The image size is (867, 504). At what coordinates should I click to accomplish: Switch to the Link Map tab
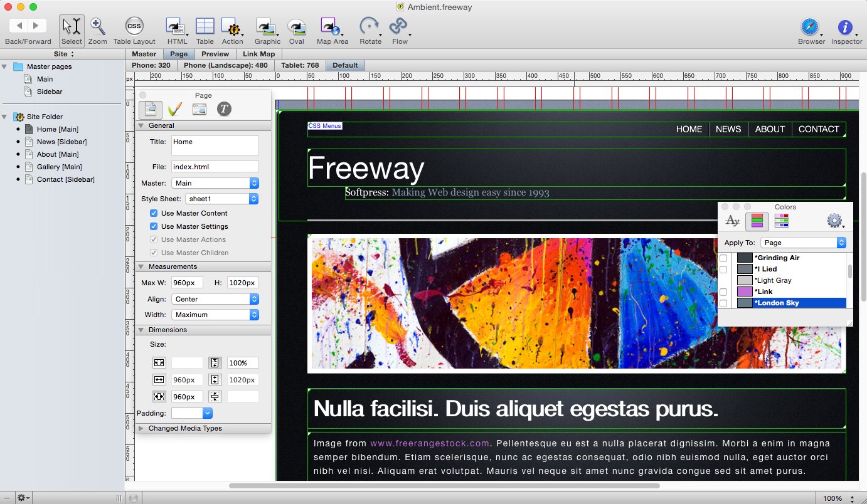[x=259, y=54]
